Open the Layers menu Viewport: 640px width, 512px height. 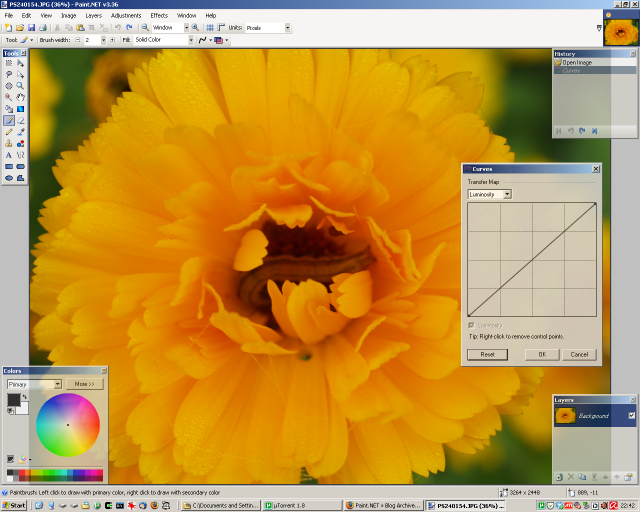click(x=93, y=16)
